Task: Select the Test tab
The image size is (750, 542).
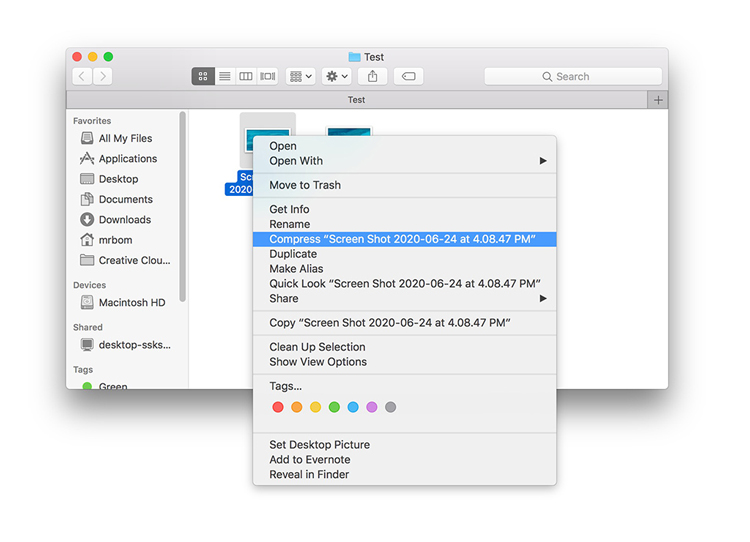Action: point(356,100)
